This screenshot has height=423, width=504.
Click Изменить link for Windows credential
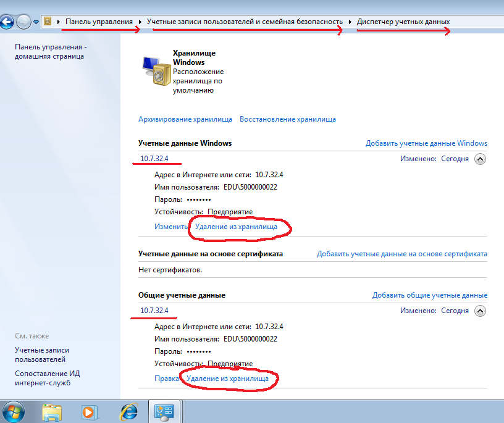(x=170, y=227)
